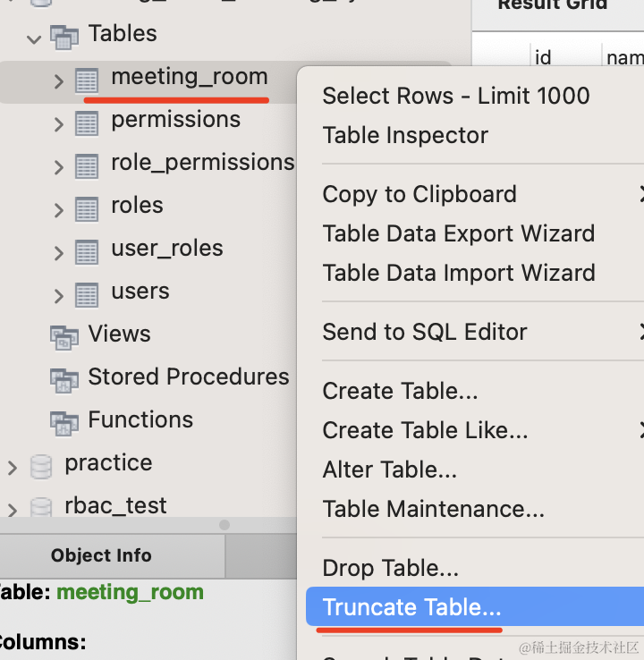Click the permissions table icon
The width and height of the screenshot is (644, 660).
[87, 123]
